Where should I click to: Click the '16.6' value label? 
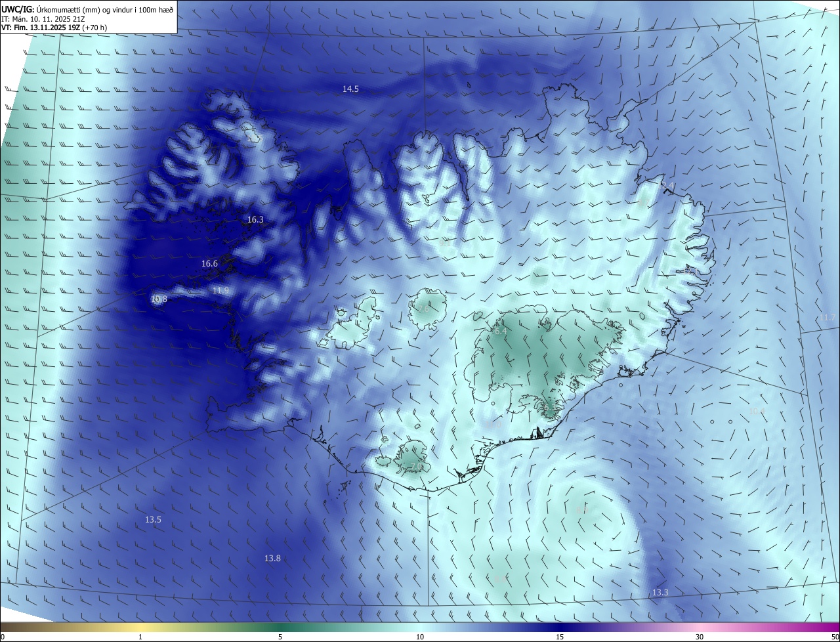click(x=209, y=263)
